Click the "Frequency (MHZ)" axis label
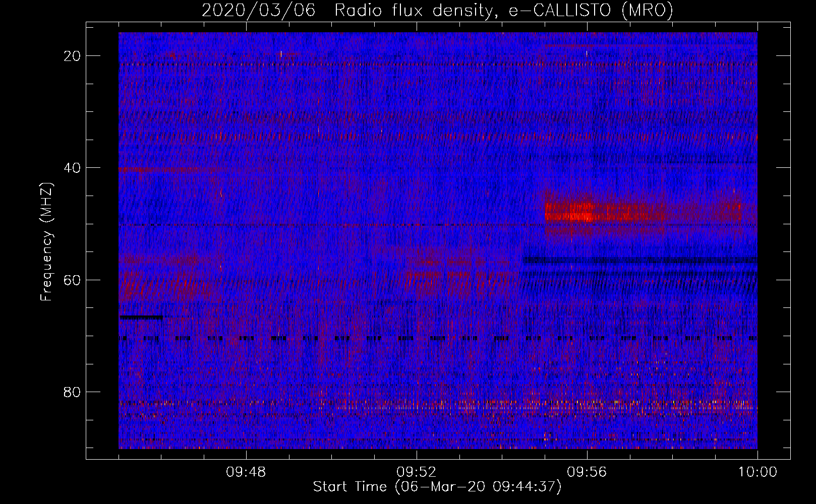 click(46, 242)
